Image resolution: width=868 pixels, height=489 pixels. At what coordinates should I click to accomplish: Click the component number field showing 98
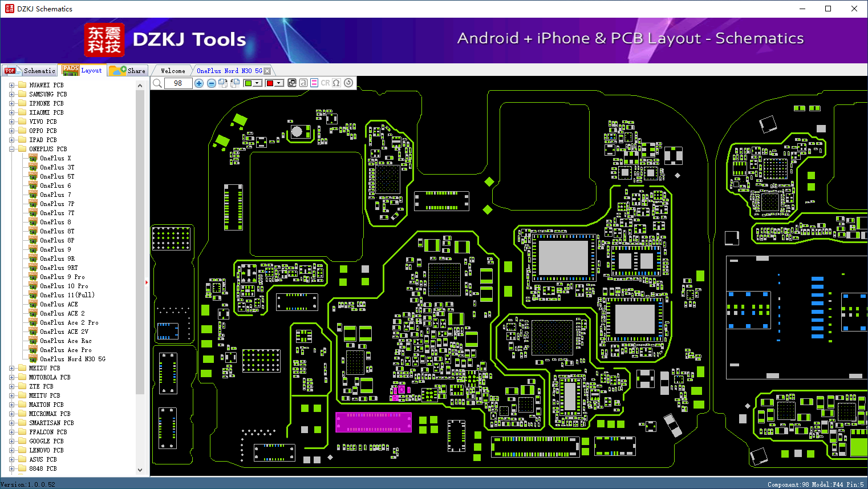point(178,83)
